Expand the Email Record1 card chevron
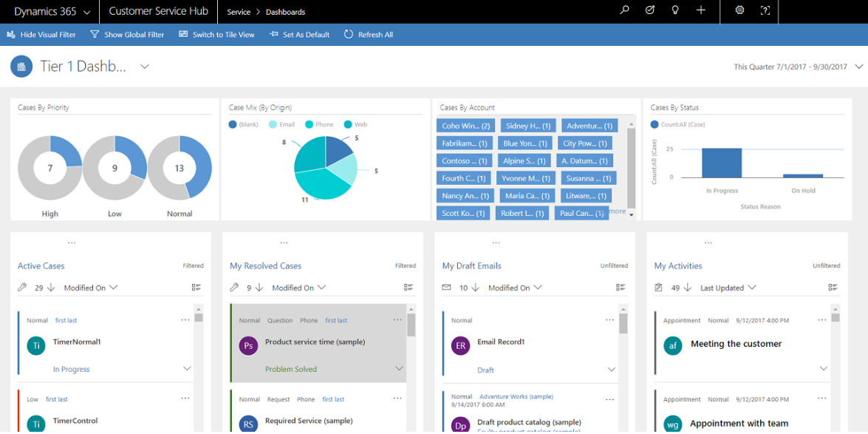Viewport: 868px width, 434px height. click(611, 369)
